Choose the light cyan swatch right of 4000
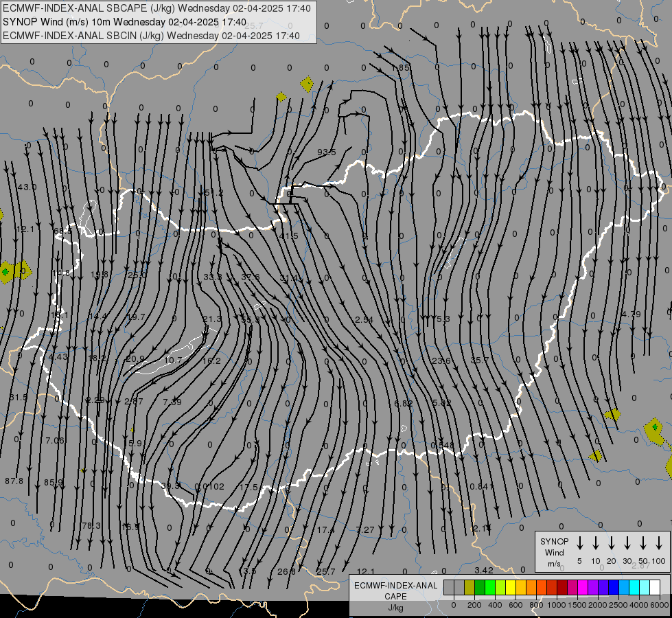 [x=645, y=588]
